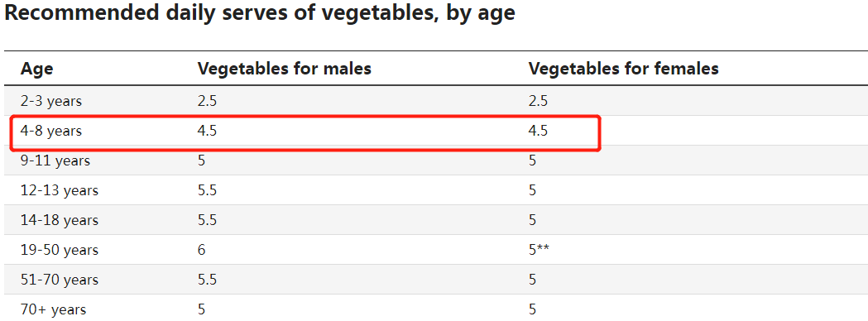Click the 5** females value for 19-50 years
The width and height of the screenshot is (868, 321).
tap(539, 250)
